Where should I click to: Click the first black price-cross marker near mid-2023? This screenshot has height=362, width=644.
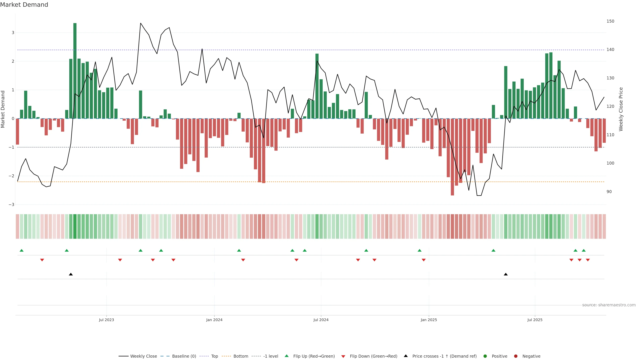(x=71, y=274)
